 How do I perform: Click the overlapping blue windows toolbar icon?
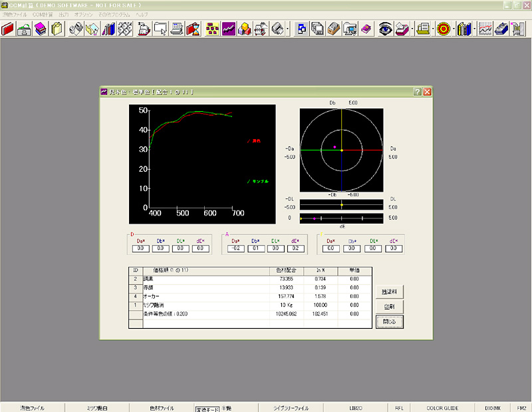click(303, 29)
